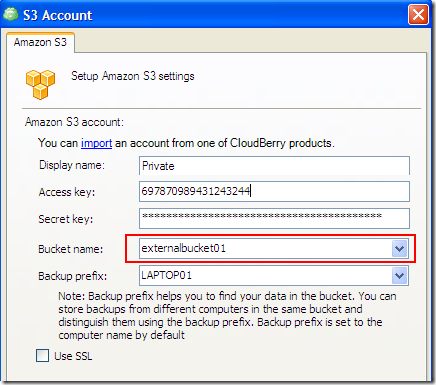The width and height of the screenshot is (436, 385).
Task: Click the Secret key label
Action: click(66, 219)
